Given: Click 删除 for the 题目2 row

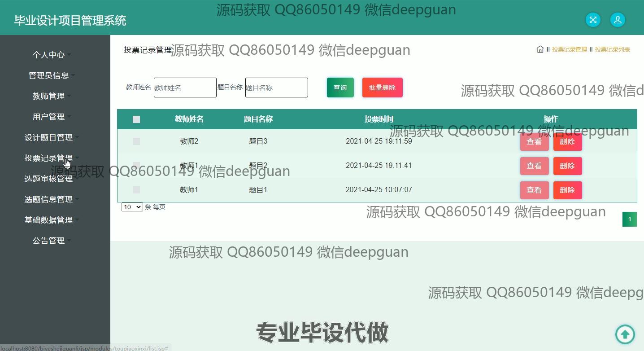Looking at the screenshot, I should [567, 166].
